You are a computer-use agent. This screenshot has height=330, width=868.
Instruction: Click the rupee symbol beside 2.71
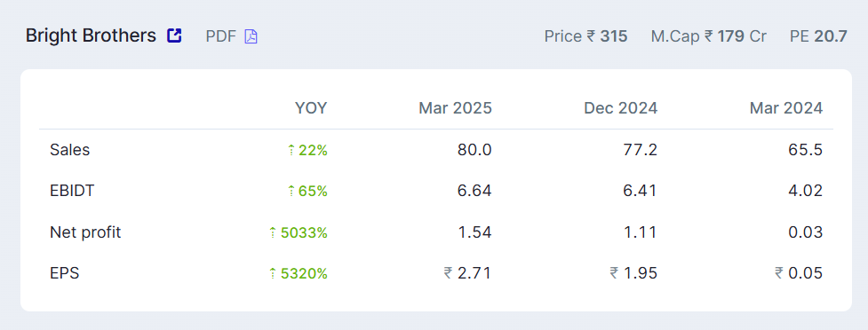click(448, 273)
